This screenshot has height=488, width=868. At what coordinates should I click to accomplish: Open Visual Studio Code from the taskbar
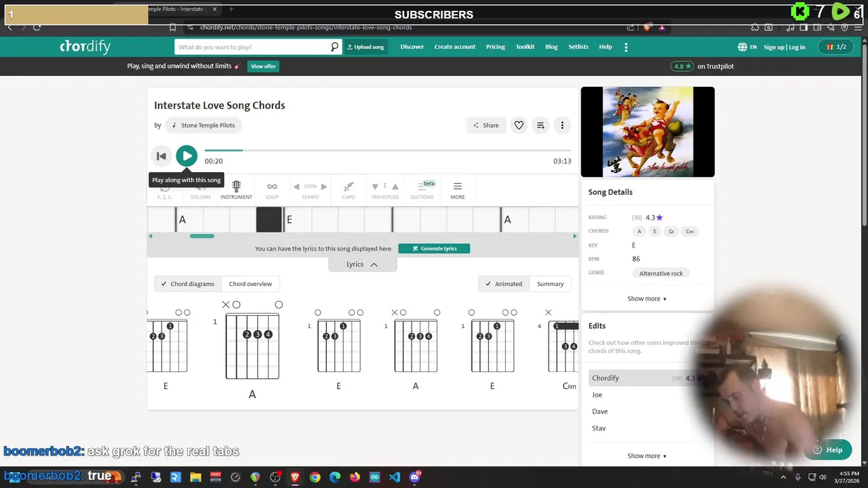395,477
